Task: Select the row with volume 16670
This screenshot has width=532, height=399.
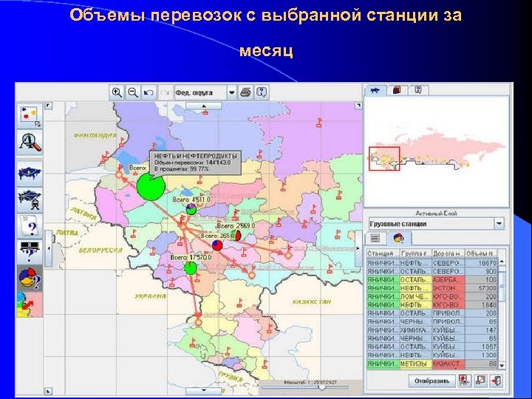Action: tap(432, 263)
